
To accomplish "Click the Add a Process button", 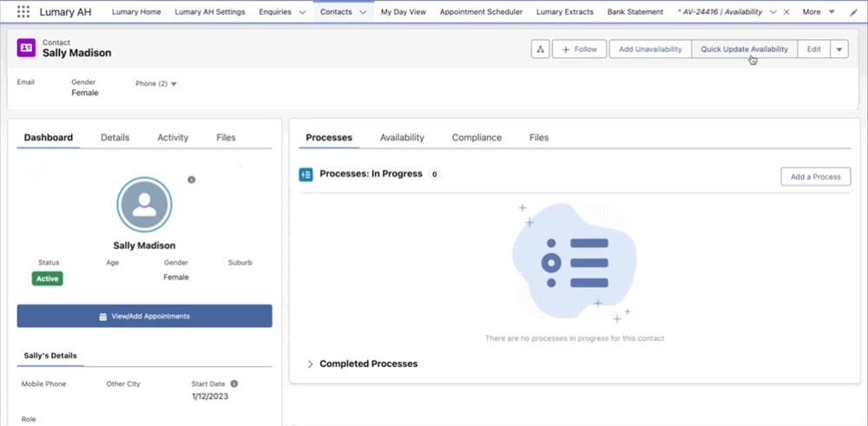I will [815, 177].
